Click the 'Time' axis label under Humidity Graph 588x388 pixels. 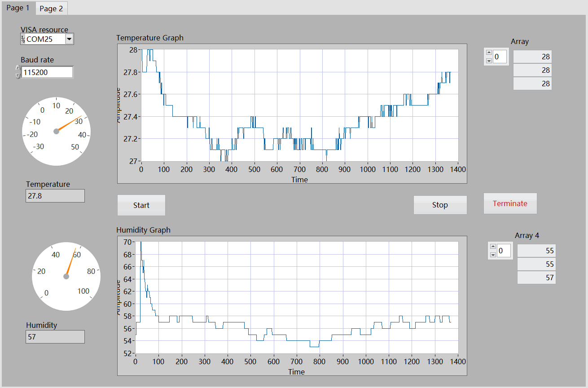pos(297,372)
